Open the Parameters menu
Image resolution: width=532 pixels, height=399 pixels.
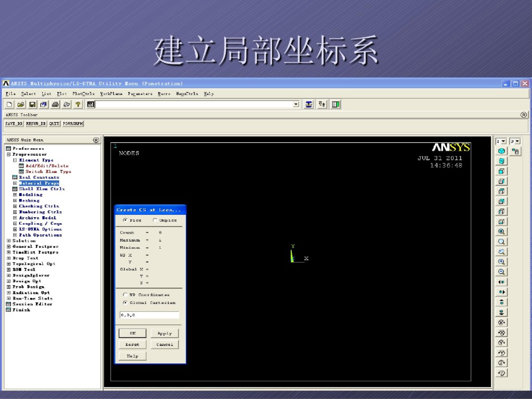tap(140, 94)
